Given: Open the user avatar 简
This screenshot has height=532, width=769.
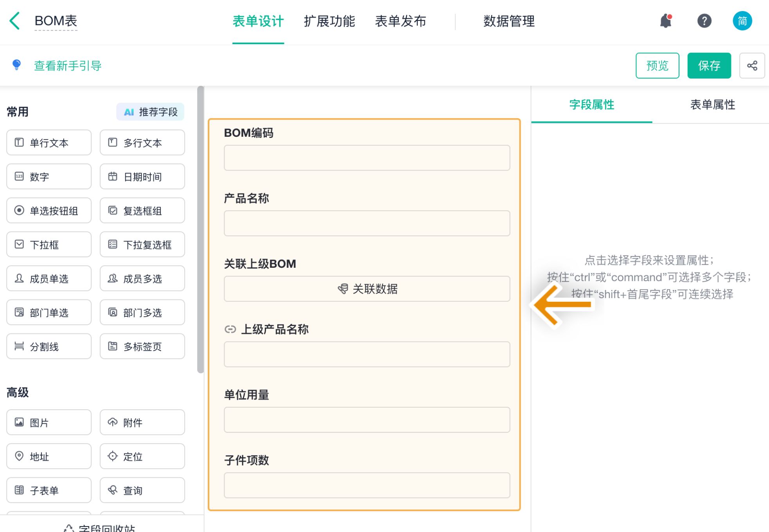Looking at the screenshot, I should (x=742, y=21).
